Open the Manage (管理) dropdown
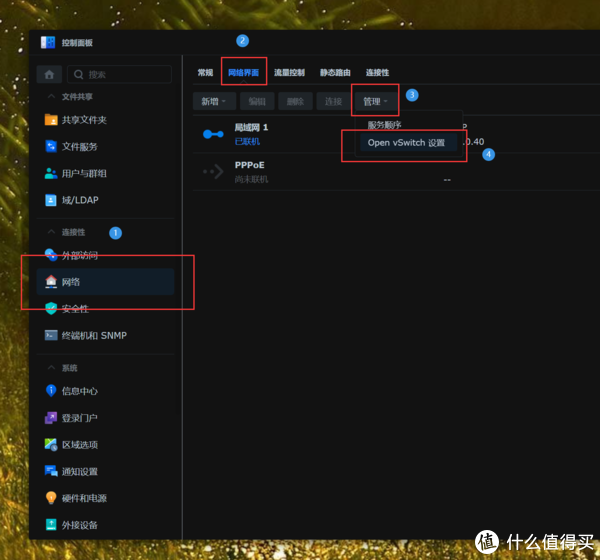Viewport: 600px width, 560px height. 375,101
